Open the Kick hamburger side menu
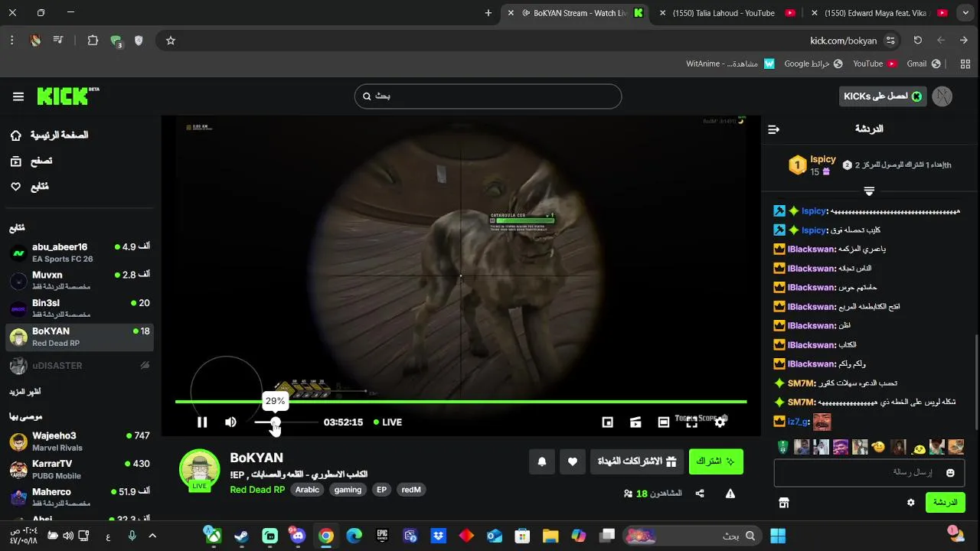The width and height of the screenshot is (980, 551). (x=18, y=96)
